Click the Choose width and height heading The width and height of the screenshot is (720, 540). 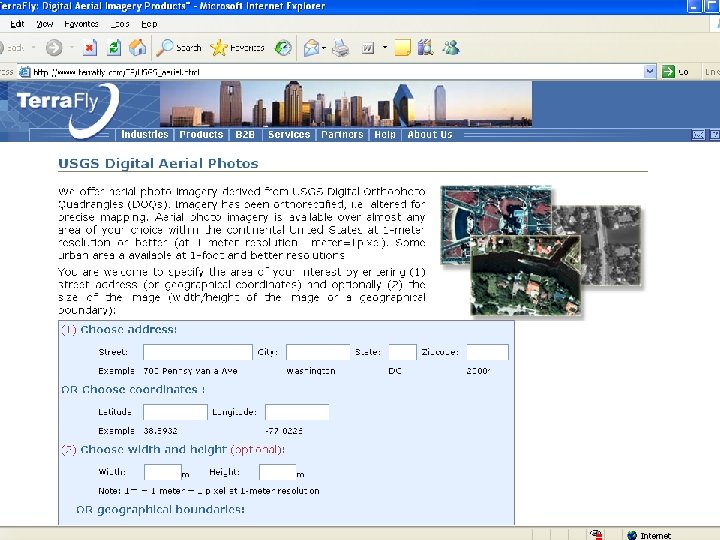(x=173, y=449)
